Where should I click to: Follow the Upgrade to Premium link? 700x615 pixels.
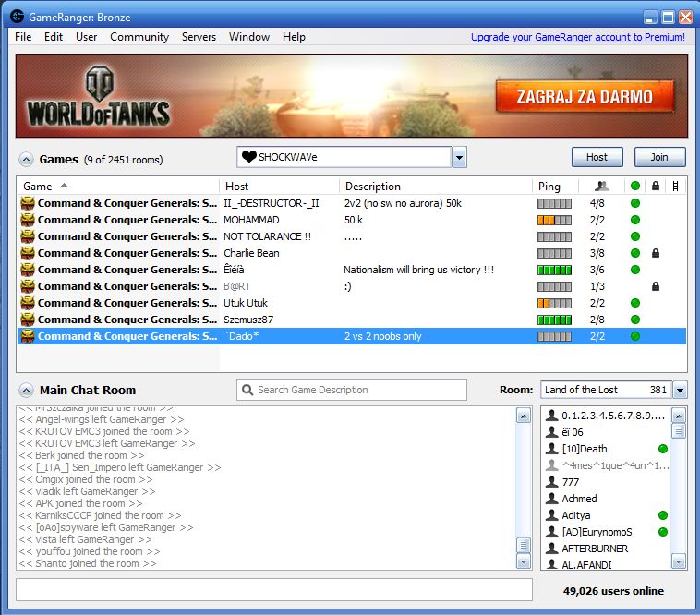577,37
